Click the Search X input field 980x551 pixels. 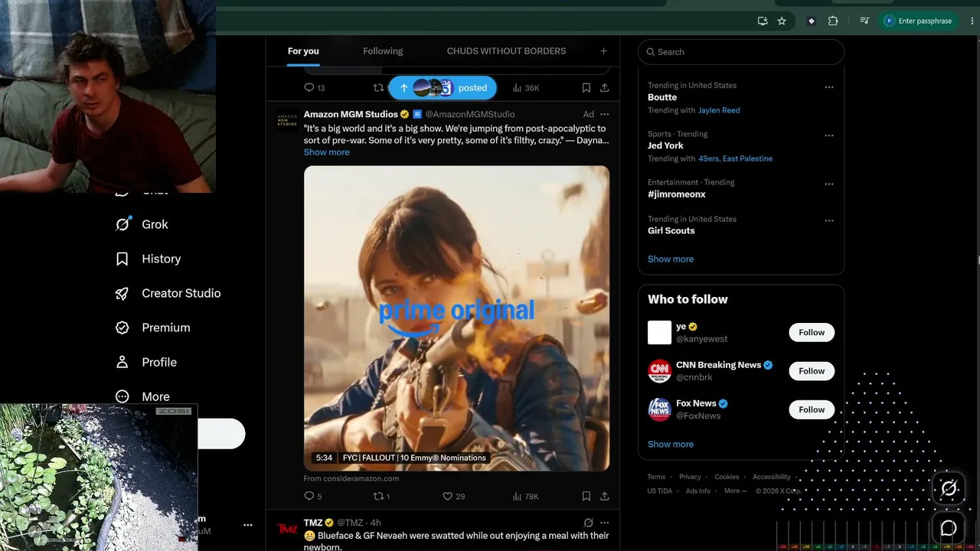pyautogui.click(x=741, y=52)
